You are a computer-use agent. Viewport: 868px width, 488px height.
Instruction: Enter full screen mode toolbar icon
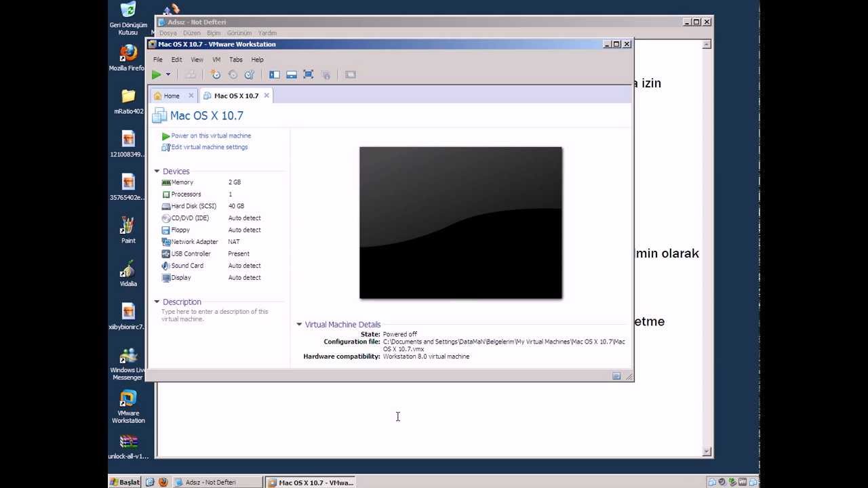(x=309, y=75)
